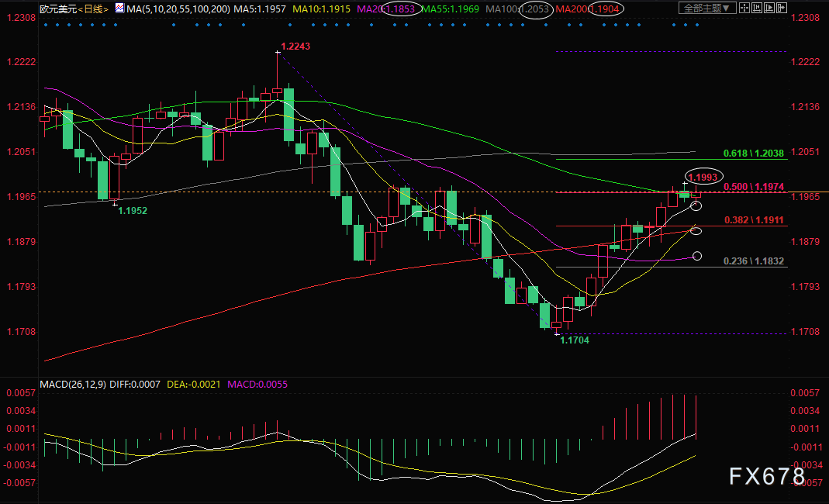Image resolution: width=829 pixels, height=504 pixels.
Task: Click the 1.1993 recent high label
Action: coord(703,177)
